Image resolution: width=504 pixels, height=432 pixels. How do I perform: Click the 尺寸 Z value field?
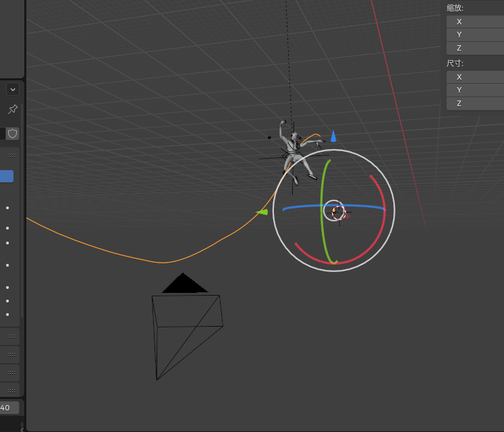(x=475, y=103)
